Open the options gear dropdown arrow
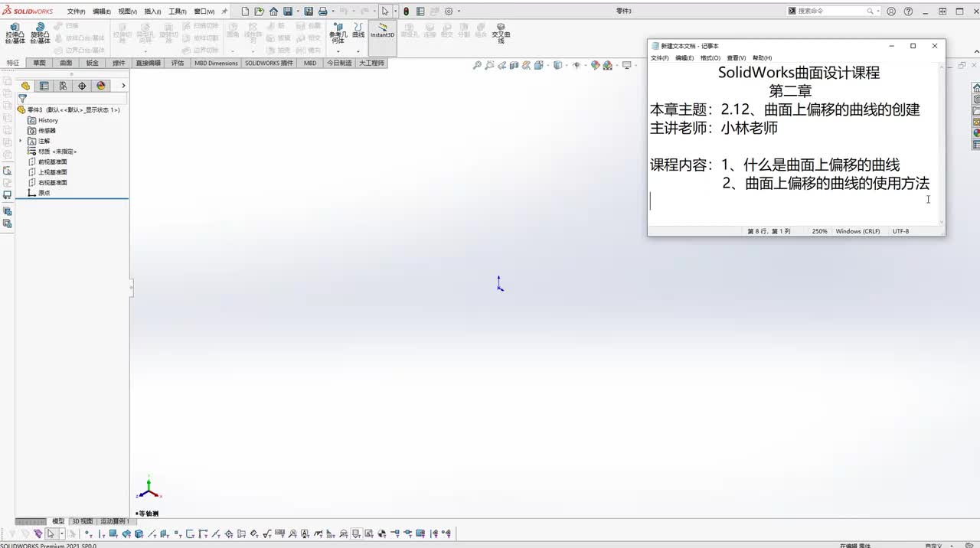 click(x=459, y=11)
